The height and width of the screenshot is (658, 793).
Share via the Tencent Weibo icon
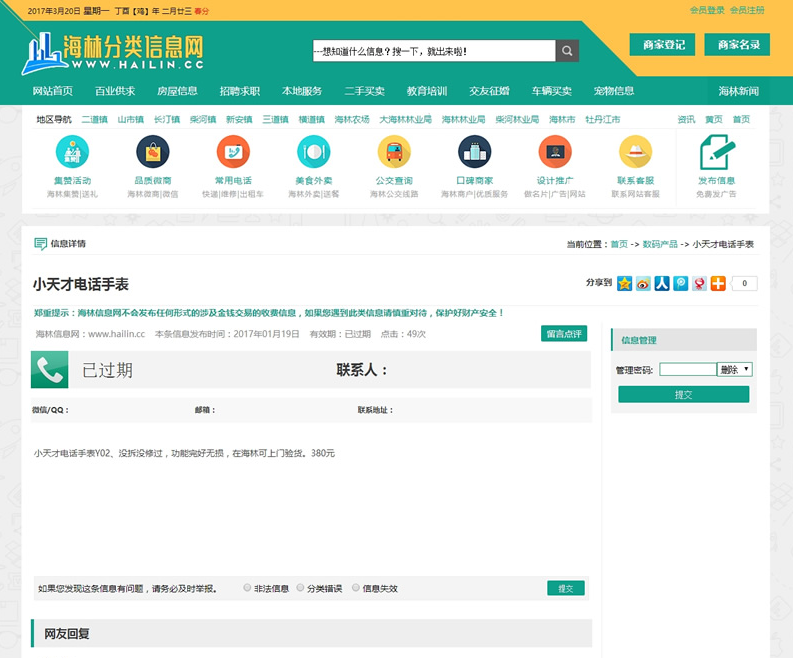coord(681,283)
